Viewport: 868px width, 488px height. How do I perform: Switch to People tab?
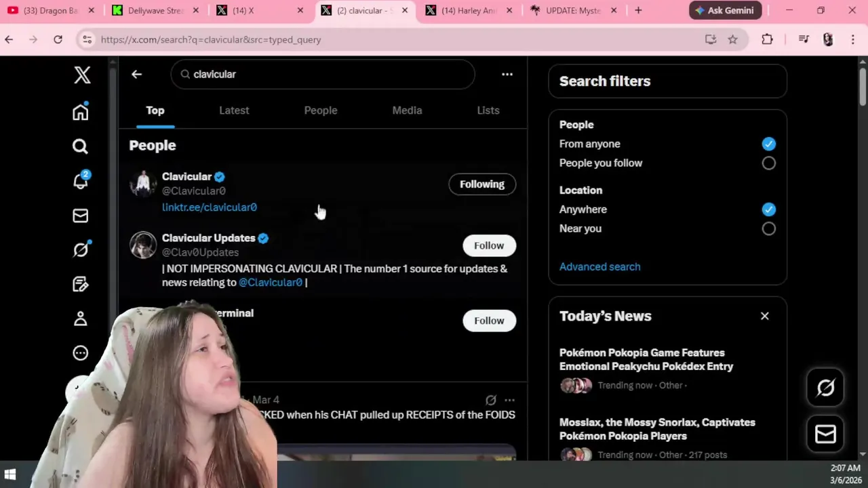click(x=321, y=110)
